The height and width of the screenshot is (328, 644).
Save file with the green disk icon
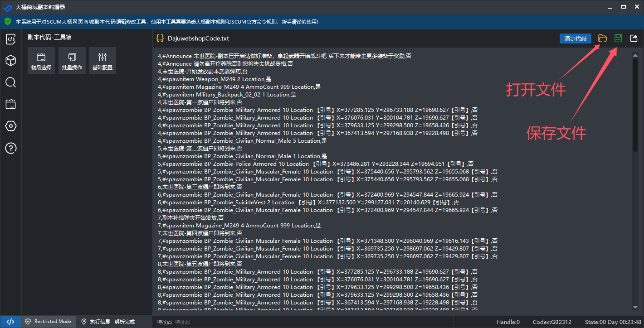(x=618, y=39)
